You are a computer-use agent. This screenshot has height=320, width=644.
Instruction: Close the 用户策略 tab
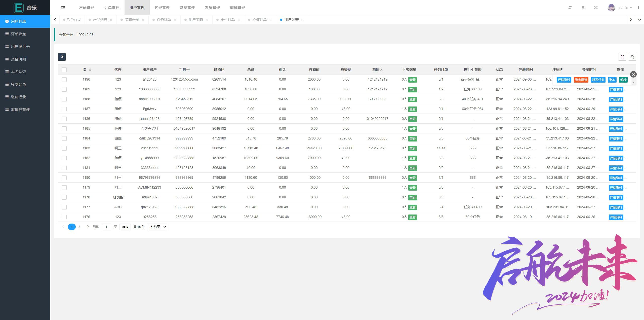pyautogui.click(x=207, y=20)
